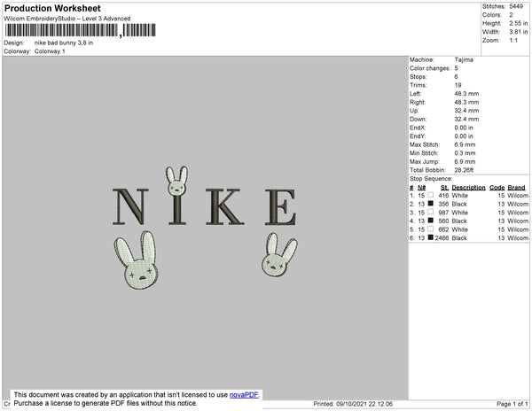Click the Total Bobbin value '28.26ft'
Screen dimensions: 532x411
(464, 170)
